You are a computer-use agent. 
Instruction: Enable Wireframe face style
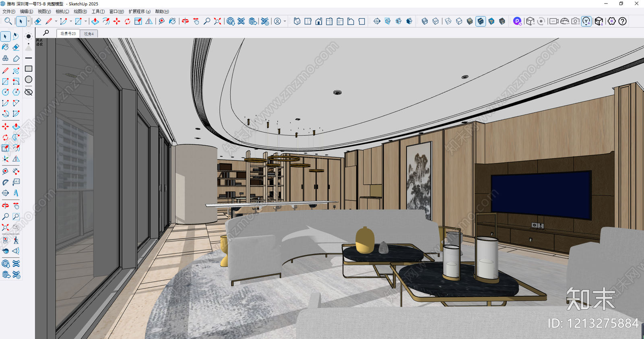point(448,21)
